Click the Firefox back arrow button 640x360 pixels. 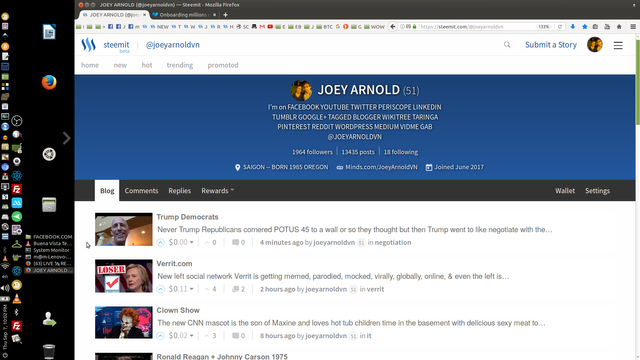[x=393, y=27]
